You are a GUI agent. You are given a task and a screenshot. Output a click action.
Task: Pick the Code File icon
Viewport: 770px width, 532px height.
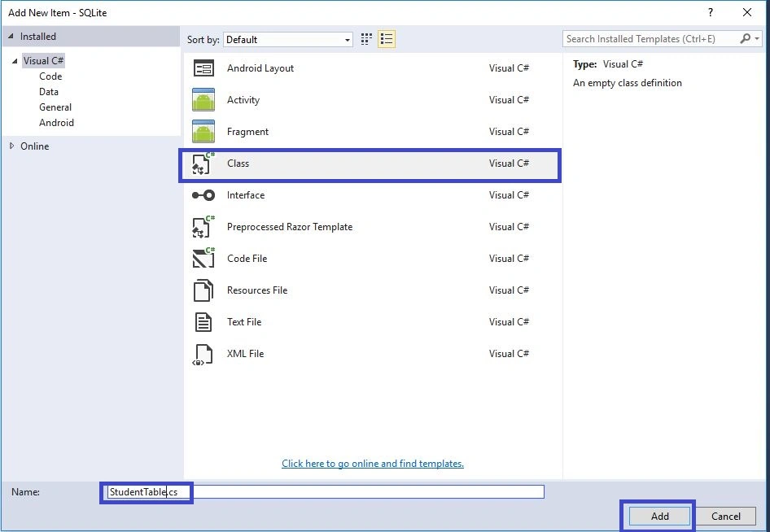click(203, 258)
